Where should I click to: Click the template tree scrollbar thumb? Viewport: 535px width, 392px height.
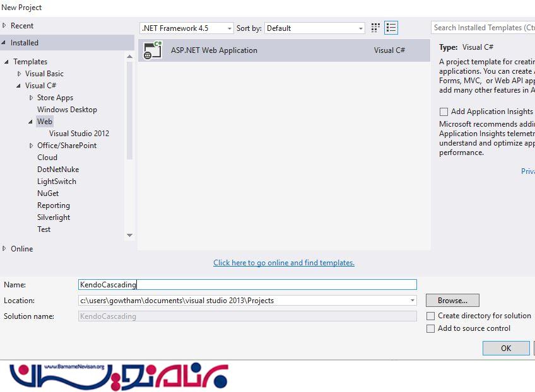pos(129,110)
